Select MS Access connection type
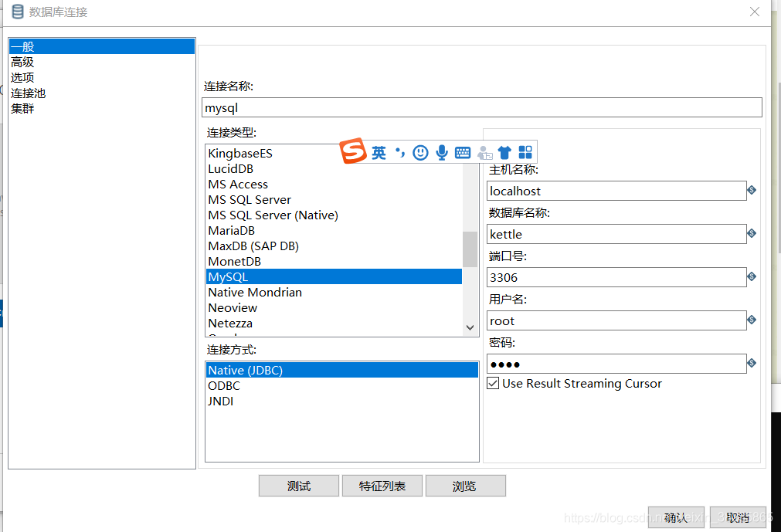The image size is (781, 532). pyautogui.click(x=334, y=184)
